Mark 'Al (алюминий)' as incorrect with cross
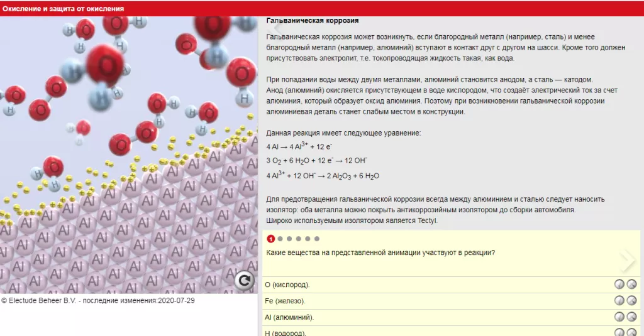This screenshot has height=336, width=644. [631, 317]
